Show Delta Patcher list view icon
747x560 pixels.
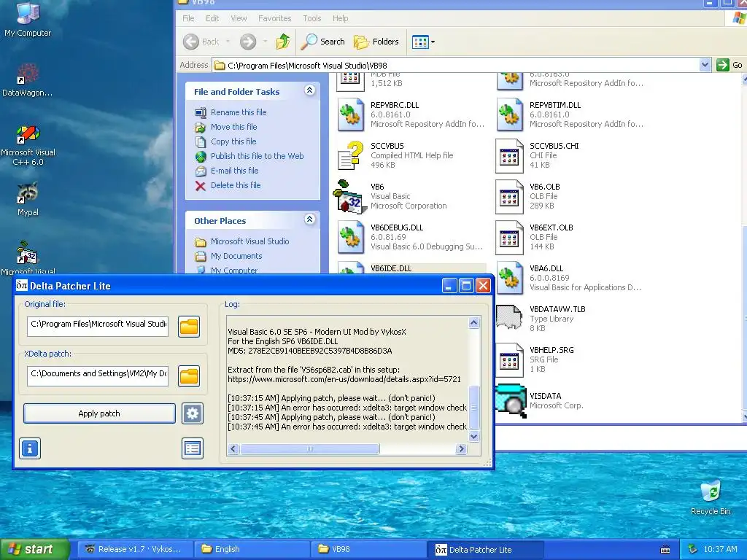(193, 448)
